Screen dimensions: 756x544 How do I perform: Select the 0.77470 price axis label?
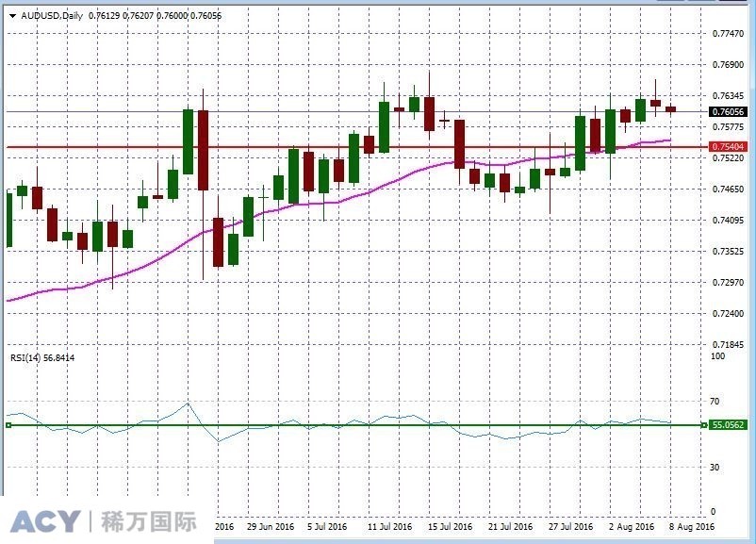click(728, 34)
